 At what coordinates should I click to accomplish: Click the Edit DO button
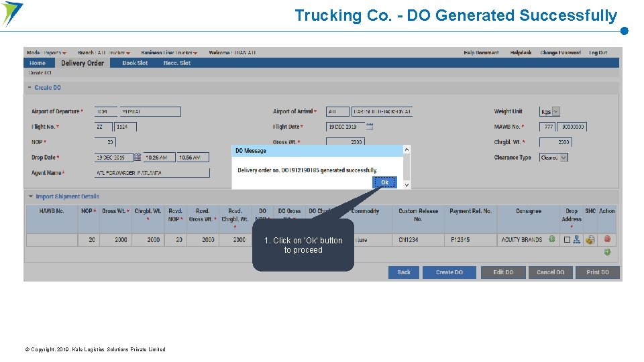503,272
